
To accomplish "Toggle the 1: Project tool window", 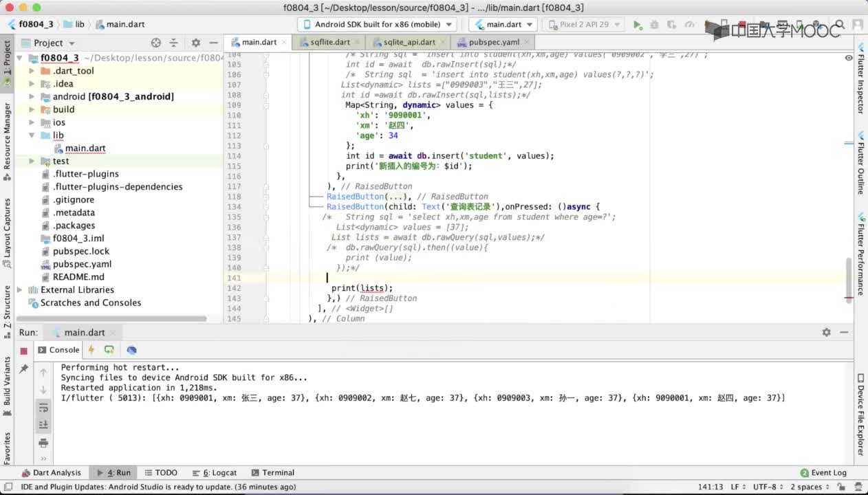I will click(x=7, y=63).
